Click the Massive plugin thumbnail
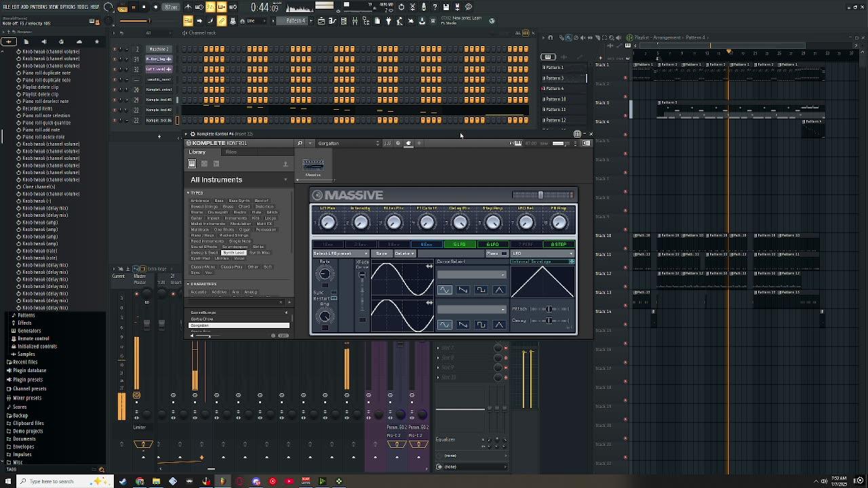The width and height of the screenshot is (868, 488). (x=313, y=167)
